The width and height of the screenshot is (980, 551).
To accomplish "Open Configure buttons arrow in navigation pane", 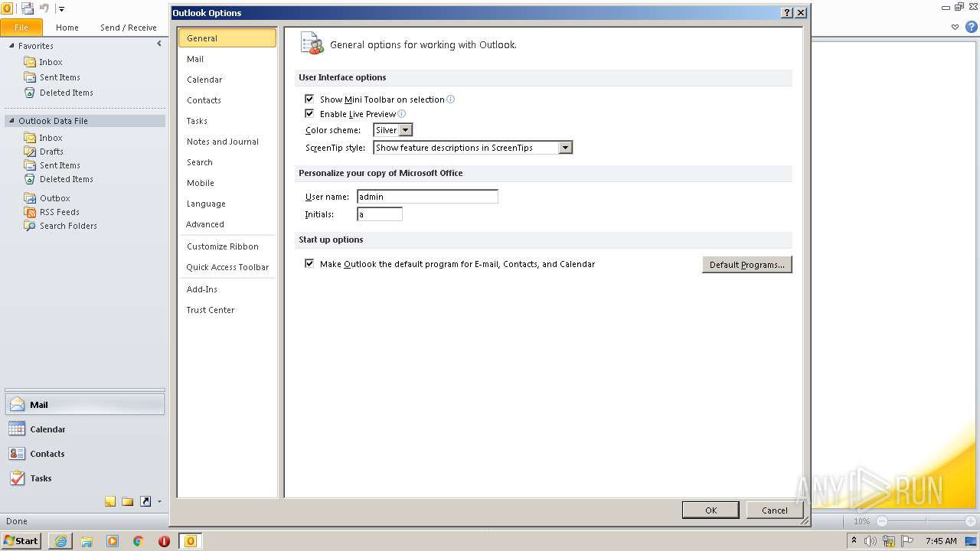I will pos(159,502).
